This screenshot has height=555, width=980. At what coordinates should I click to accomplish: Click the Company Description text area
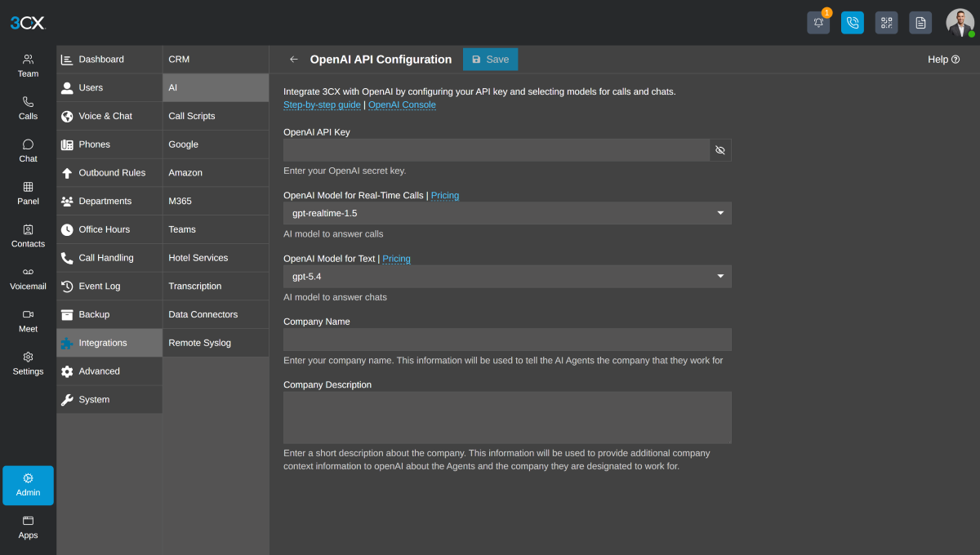tap(507, 418)
